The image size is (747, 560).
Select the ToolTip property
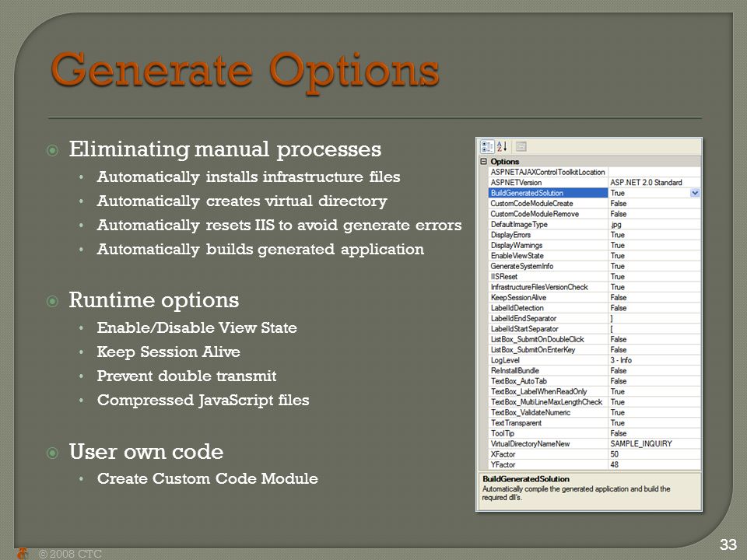click(548, 434)
